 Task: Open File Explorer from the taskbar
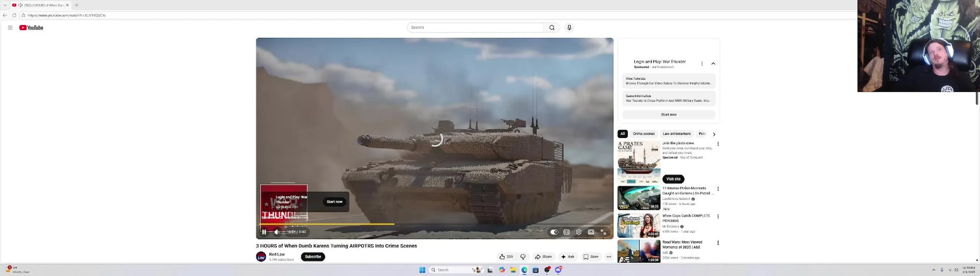[x=513, y=270]
